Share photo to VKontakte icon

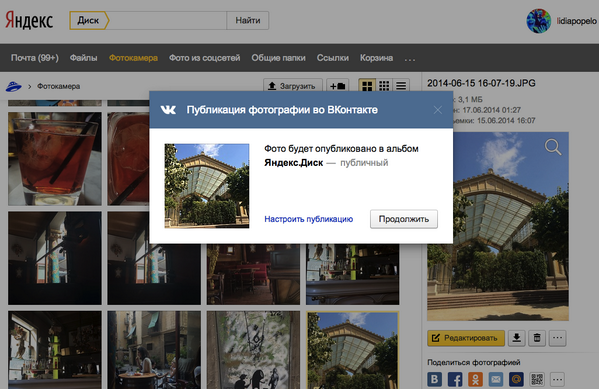click(435, 379)
